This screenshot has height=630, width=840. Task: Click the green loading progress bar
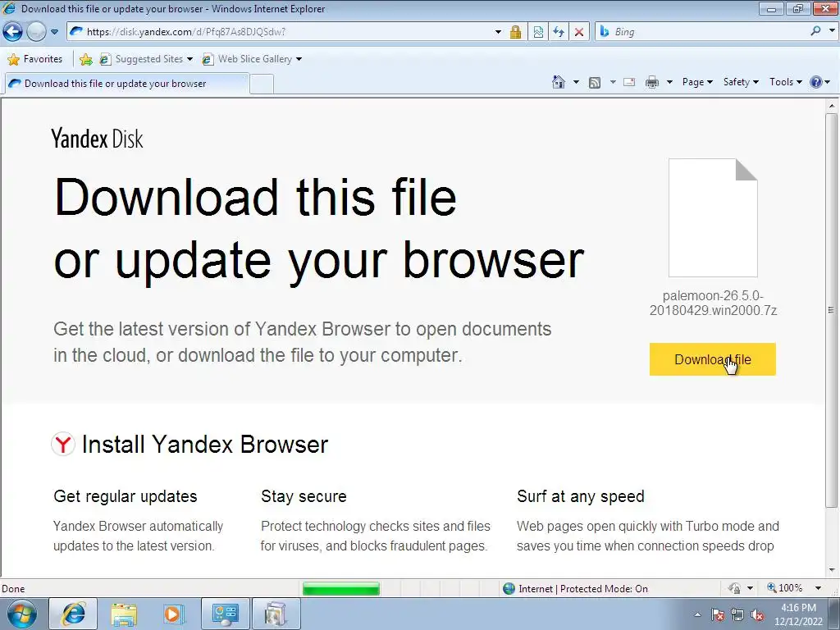[x=341, y=589]
